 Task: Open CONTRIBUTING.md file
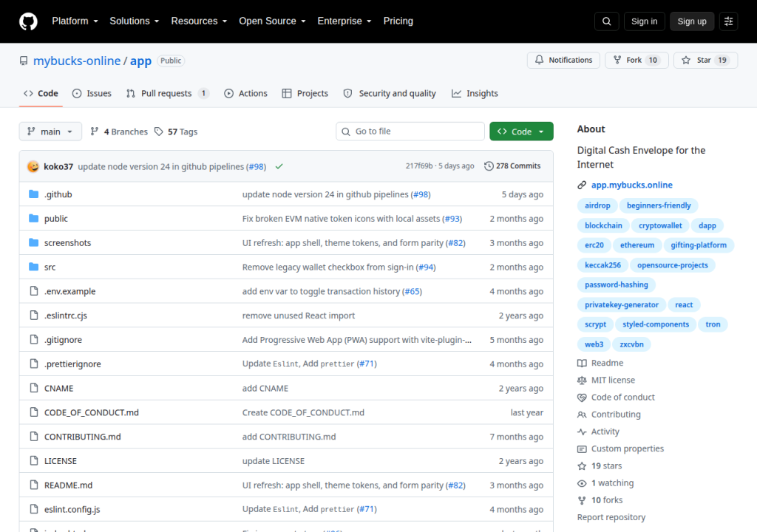(x=83, y=437)
